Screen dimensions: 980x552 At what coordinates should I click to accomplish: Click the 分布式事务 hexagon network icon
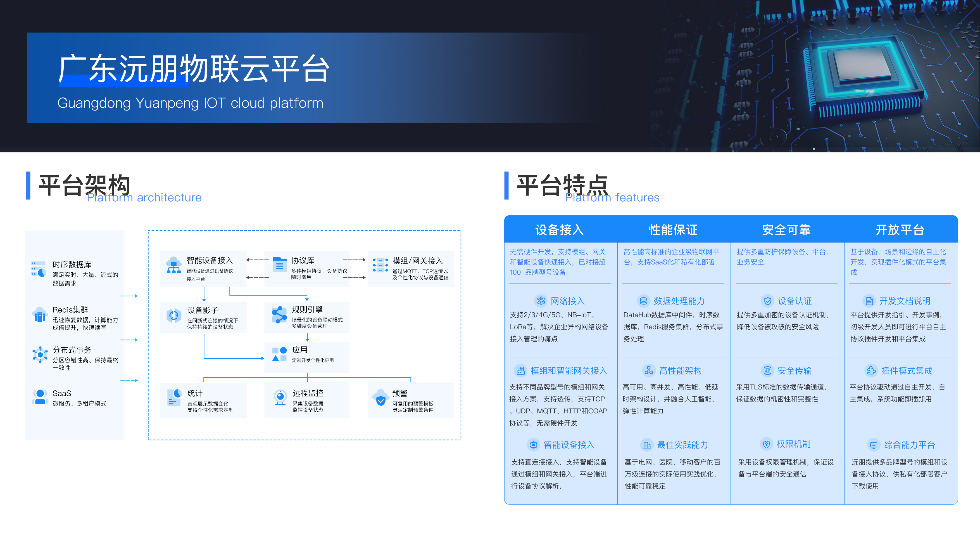pos(40,355)
